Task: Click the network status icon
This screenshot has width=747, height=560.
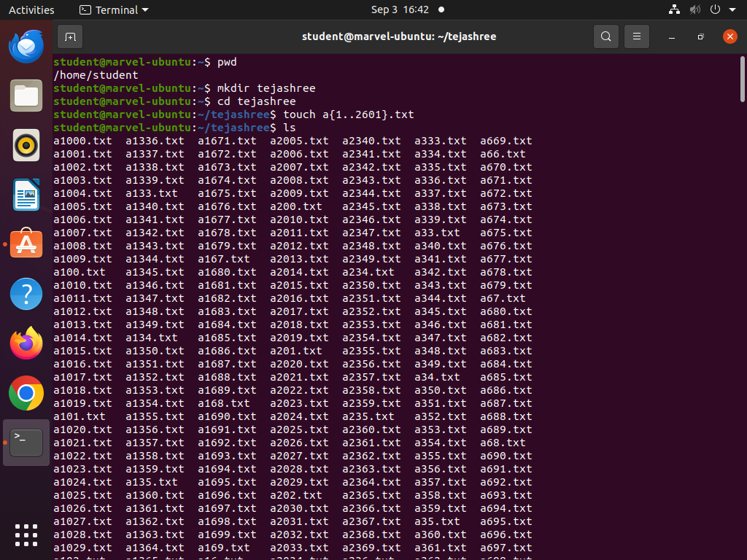Action: coord(674,9)
